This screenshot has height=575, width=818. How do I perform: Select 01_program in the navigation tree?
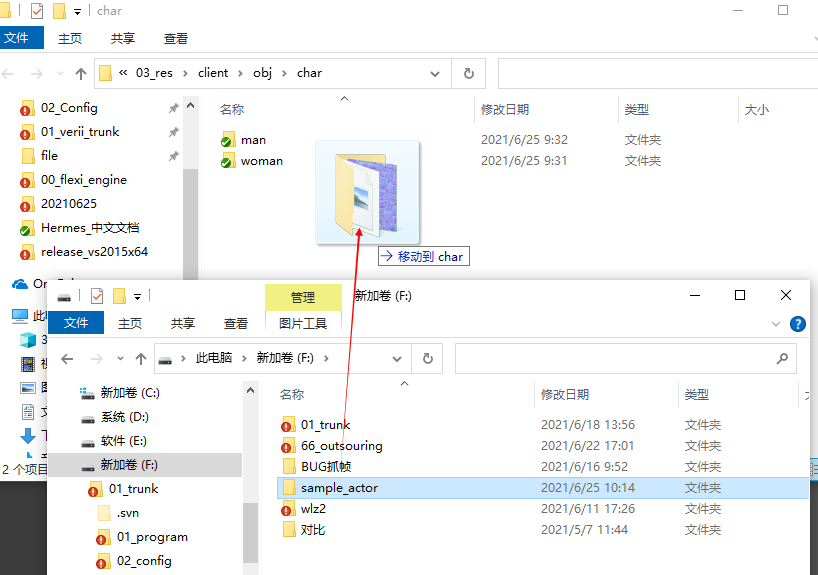(152, 537)
